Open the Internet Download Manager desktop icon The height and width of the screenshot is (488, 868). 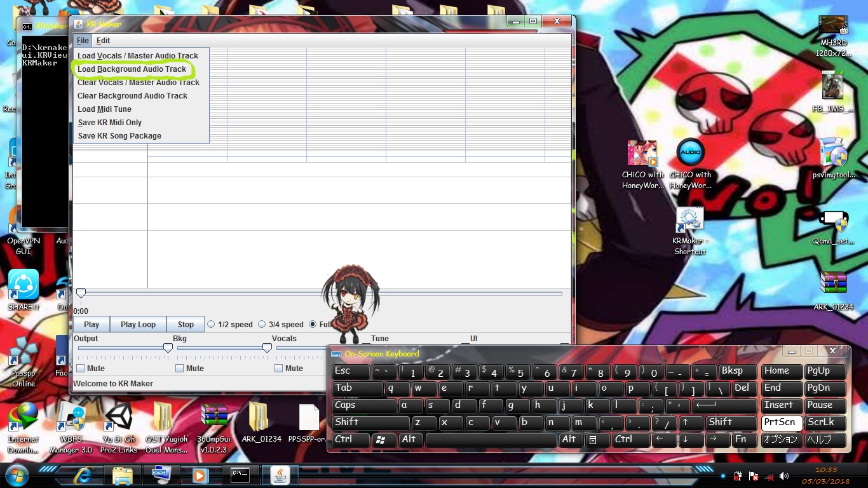click(24, 427)
